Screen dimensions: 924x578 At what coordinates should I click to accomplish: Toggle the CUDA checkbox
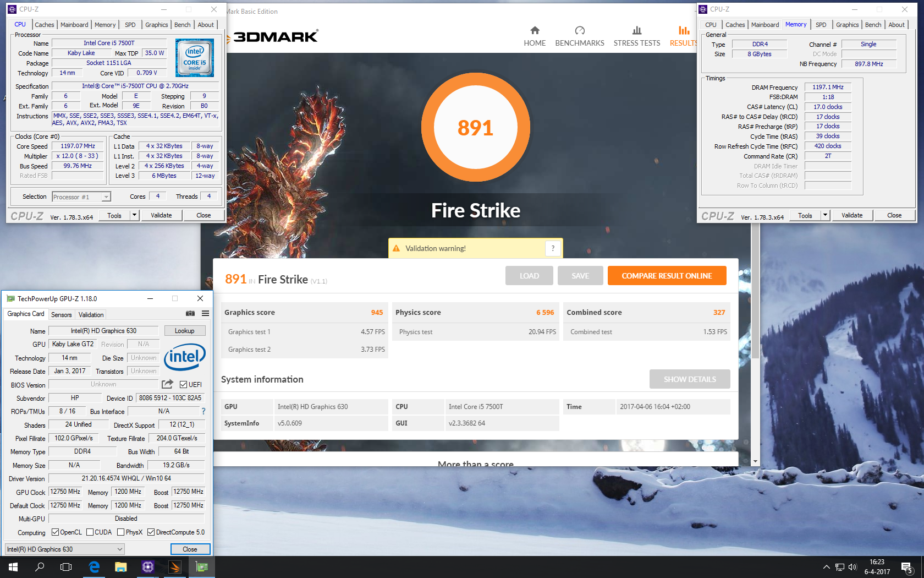(x=90, y=532)
